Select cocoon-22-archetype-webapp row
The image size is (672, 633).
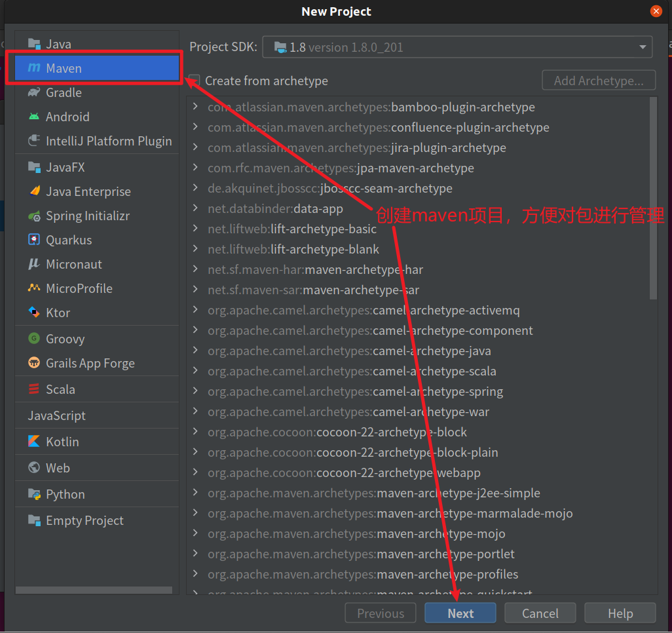418,472
